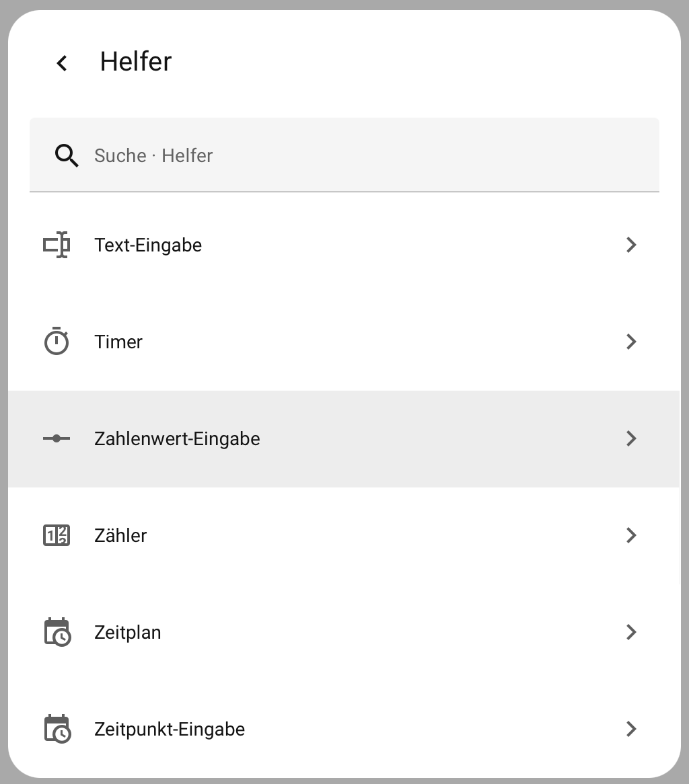
Task: Expand the Zahlenwert-Eingabe chevron
Action: (631, 438)
